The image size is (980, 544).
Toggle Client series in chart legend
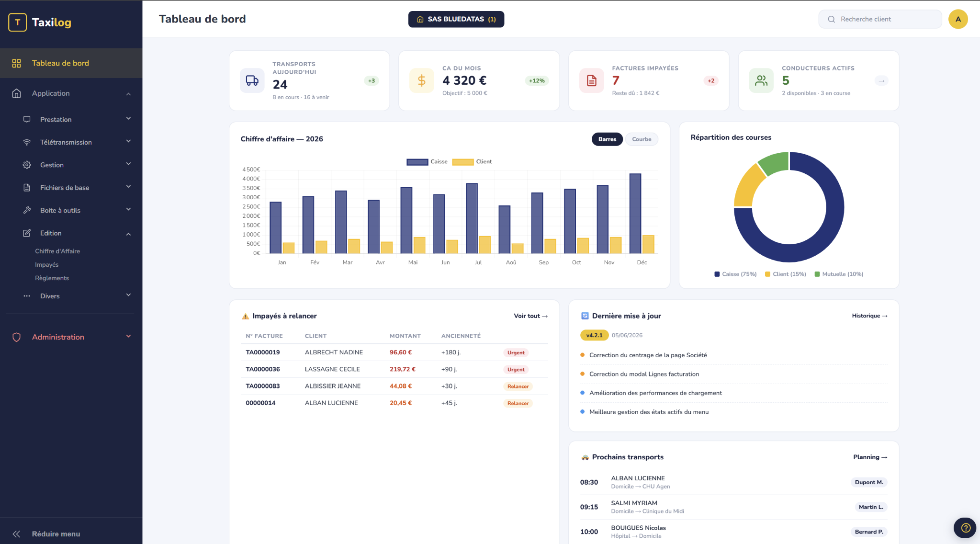click(x=472, y=162)
